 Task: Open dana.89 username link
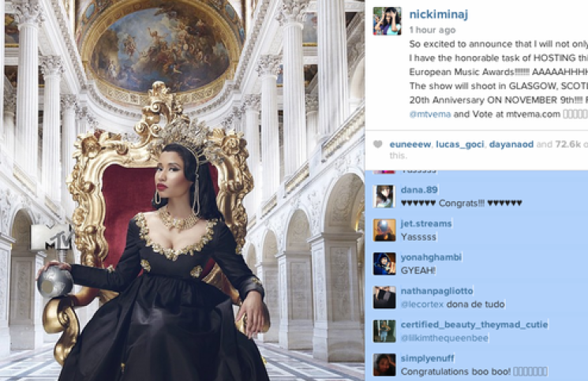pyautogui.click(x=419, y=190)
